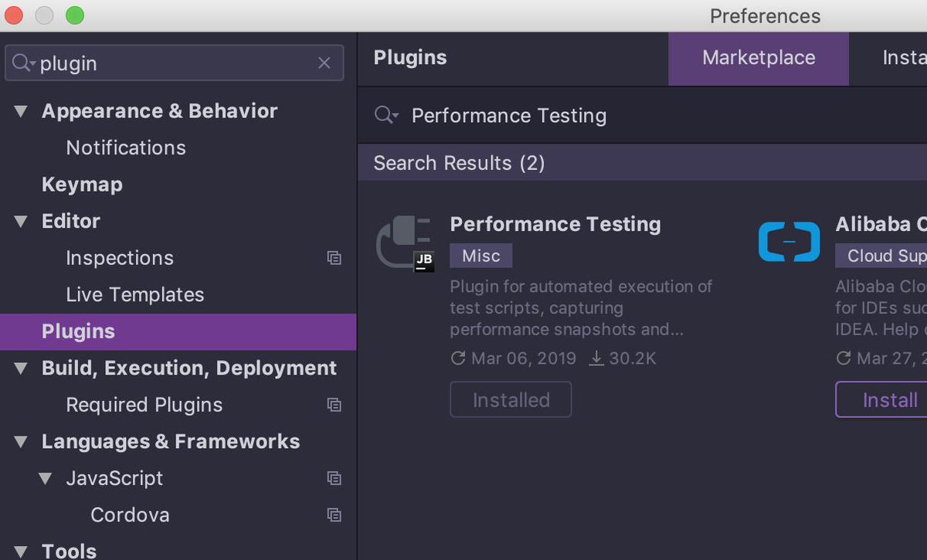Click the project icon beside Cordova
Screen dimensions: 927x560
334,514
